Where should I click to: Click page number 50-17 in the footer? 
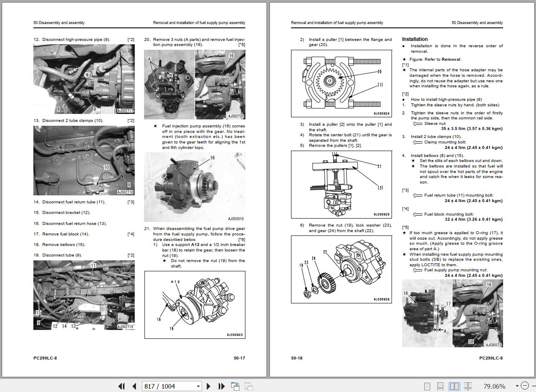coord(239,358)
